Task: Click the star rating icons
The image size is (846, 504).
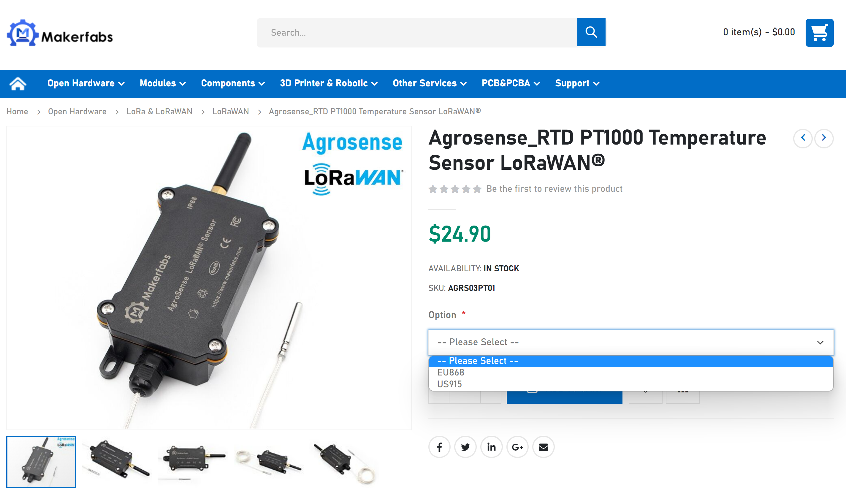Action: [x=455, y=189]
